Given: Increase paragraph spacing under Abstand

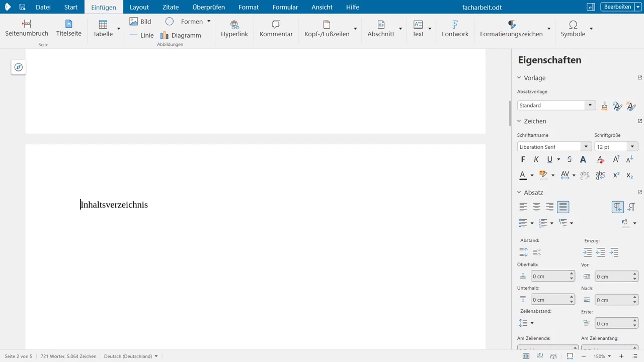Looking at the screenshot, I should pyautogui.click(x=523, y=252).
